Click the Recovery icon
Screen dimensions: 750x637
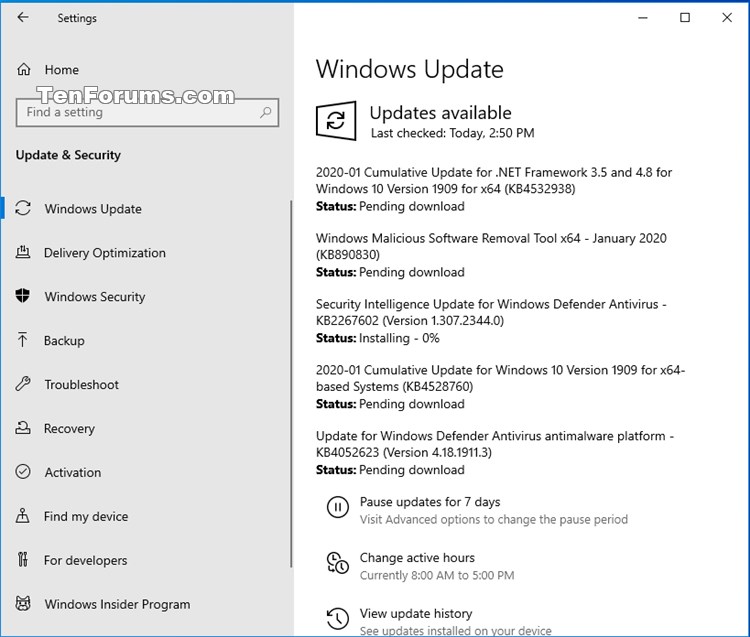tap(22, 428)
